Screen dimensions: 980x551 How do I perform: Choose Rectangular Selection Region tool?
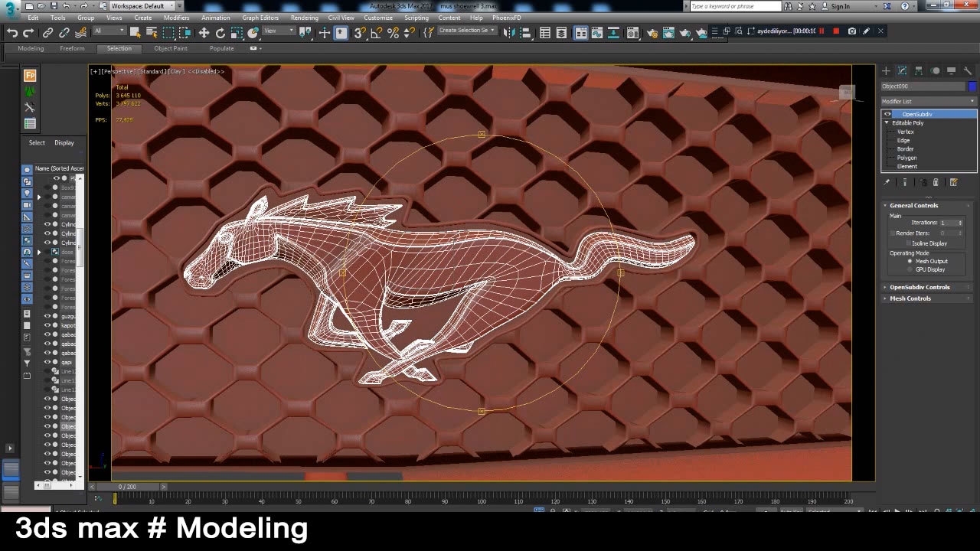(168, 33)
